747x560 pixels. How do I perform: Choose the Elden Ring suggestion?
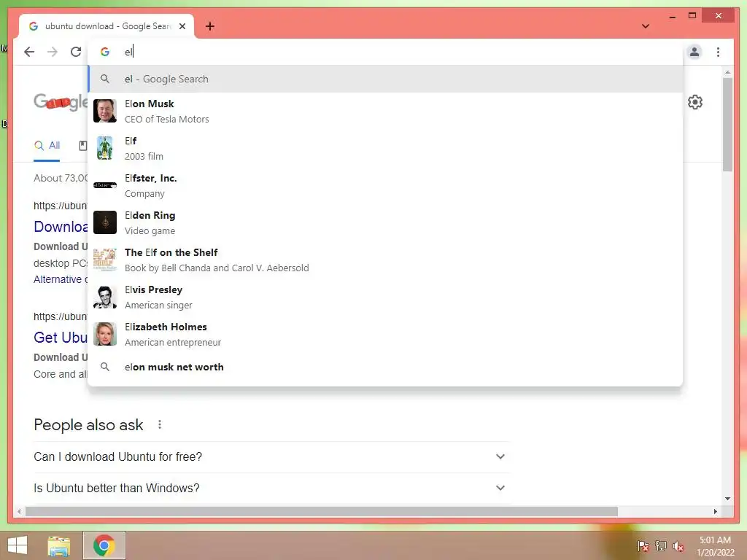pos(385,222)
